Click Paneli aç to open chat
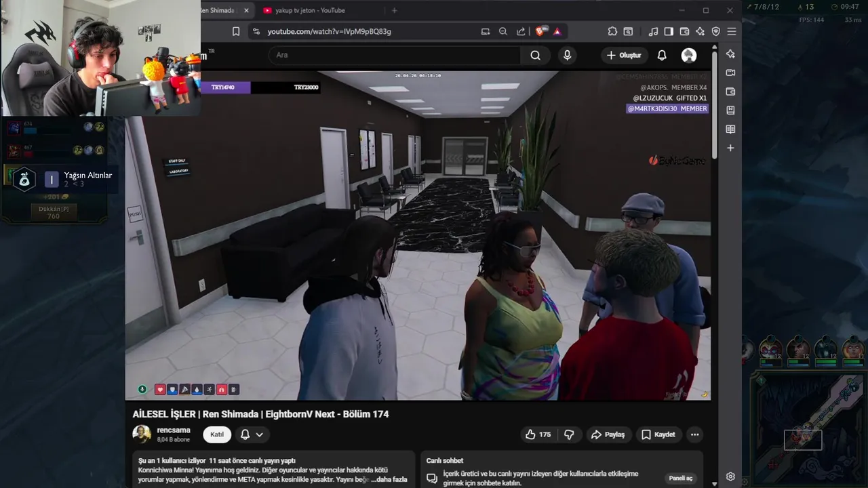Image resolution: width=868 pixels, height=488 pixels. point(680,478)
